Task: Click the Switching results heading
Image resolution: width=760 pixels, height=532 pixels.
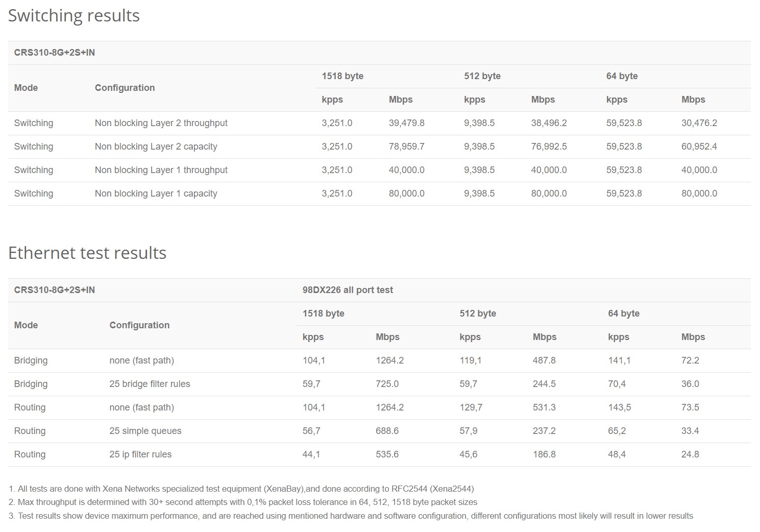Action: click(74, 16)
